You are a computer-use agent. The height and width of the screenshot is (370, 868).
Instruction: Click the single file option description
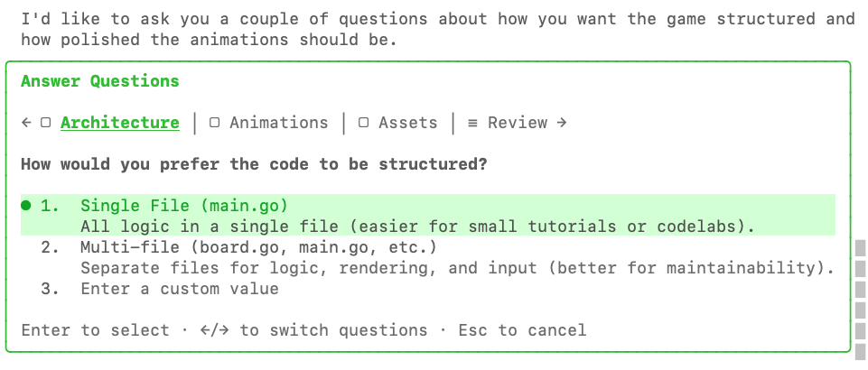tap(417, 226)
